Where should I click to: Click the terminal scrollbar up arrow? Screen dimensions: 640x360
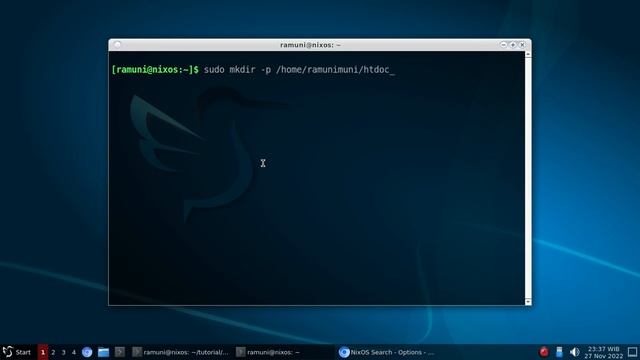click(528, 54)
